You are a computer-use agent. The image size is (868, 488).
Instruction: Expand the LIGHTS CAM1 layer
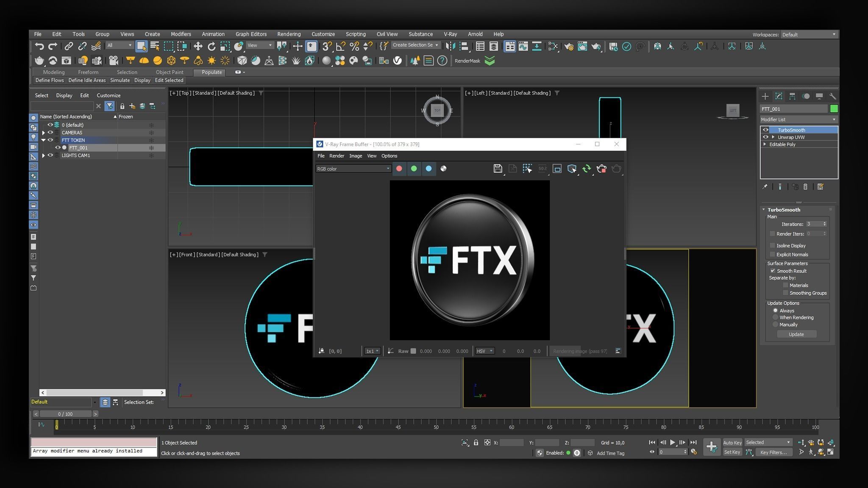[43, 155]
